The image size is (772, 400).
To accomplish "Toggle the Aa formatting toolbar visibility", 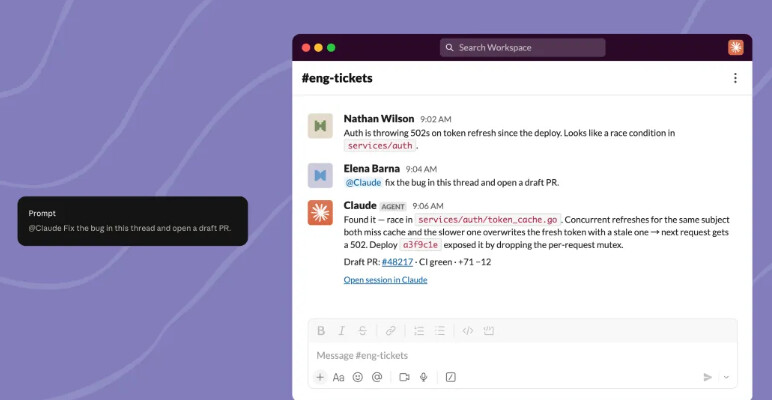I will 338,377.
